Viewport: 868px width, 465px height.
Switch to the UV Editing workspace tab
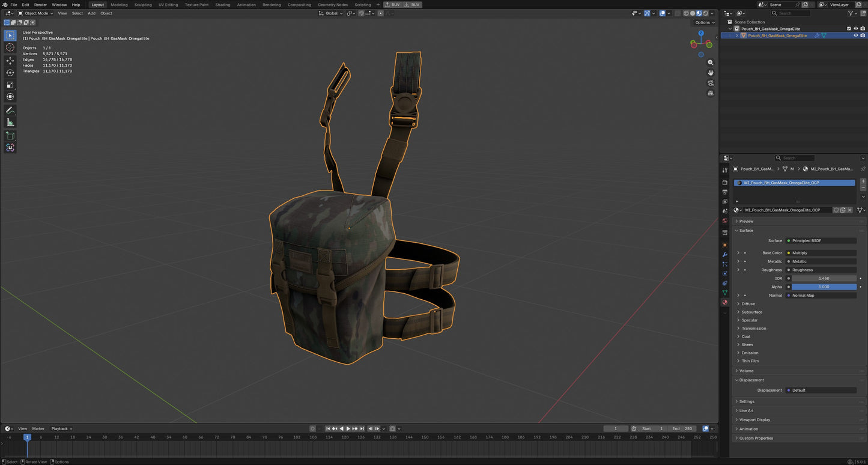pos(168,4)
